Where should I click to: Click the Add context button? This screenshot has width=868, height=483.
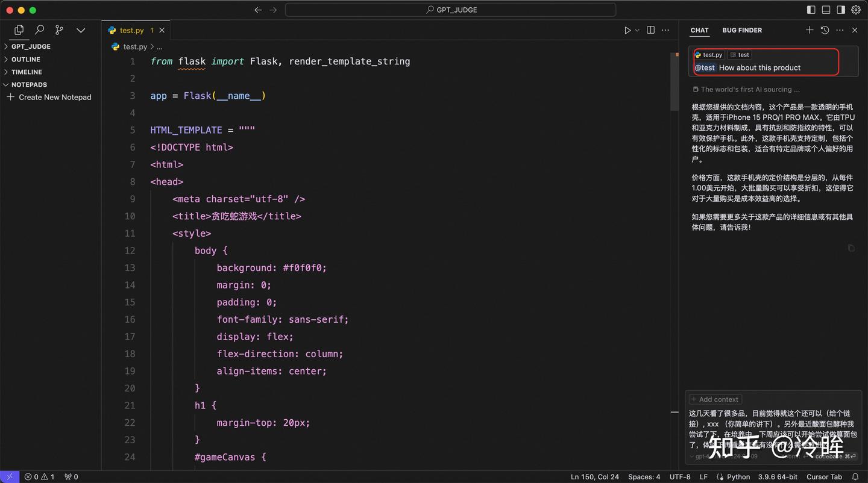point(715,399)
